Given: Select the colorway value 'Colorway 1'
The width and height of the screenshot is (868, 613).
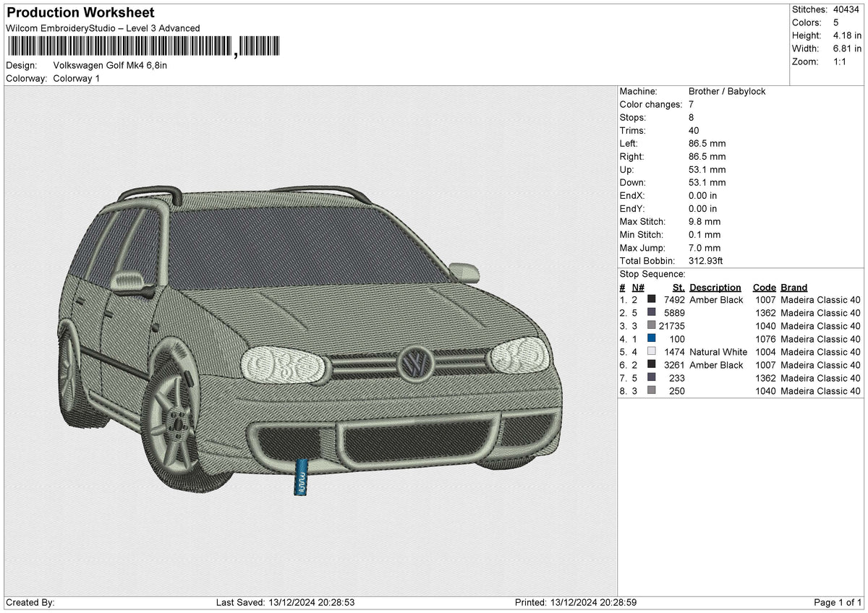Looking at the screenshot, I should click(x=77, y=78).
